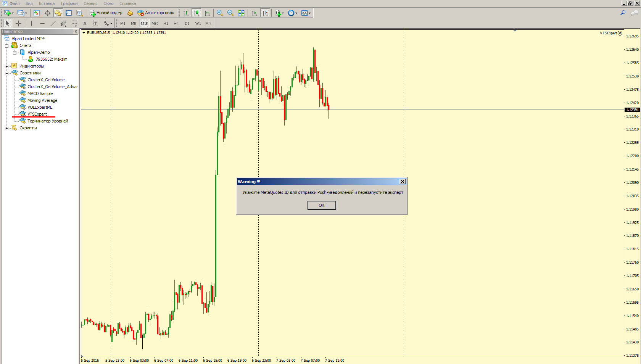
Task: Toggle chart shift from right edge
Action: (x=265, y=13)
